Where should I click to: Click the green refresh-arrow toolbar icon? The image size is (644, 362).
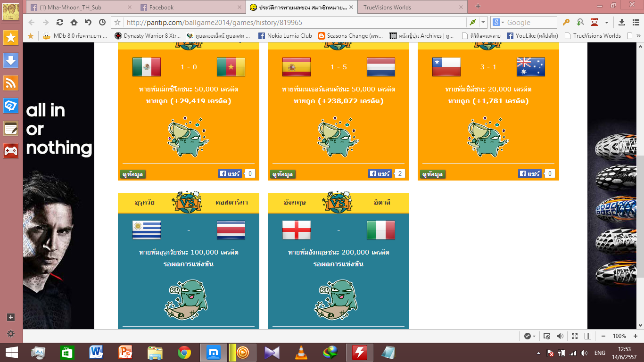coord(580,22)
